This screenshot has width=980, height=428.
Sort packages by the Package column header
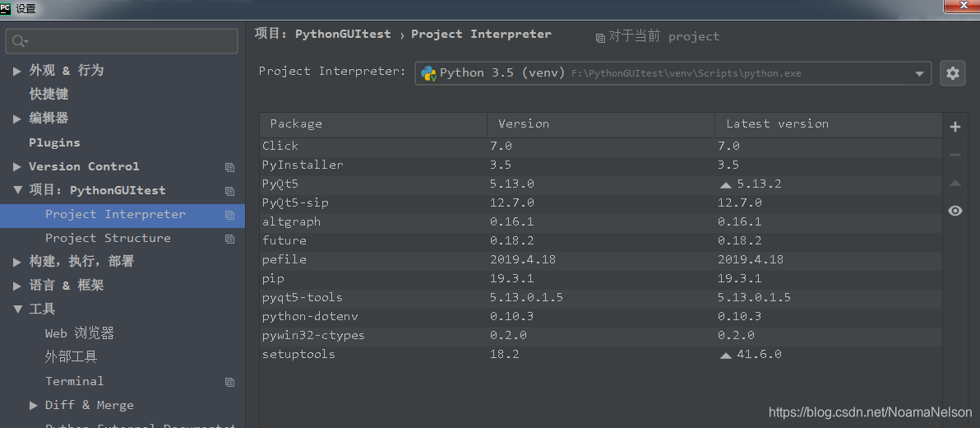296,124
